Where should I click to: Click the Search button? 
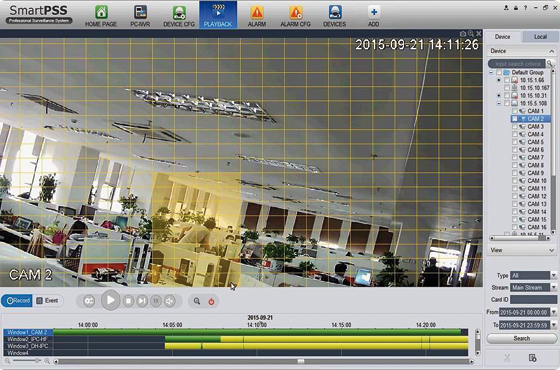[521, 338]
